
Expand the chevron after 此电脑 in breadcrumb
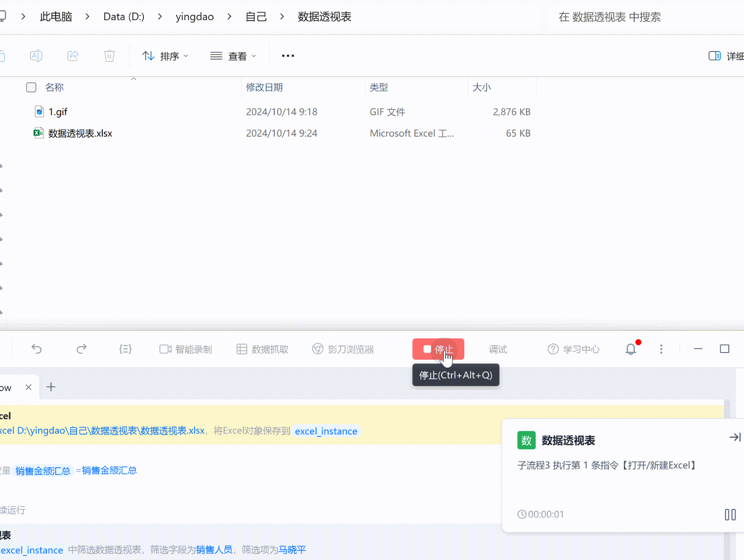[87, 17]
